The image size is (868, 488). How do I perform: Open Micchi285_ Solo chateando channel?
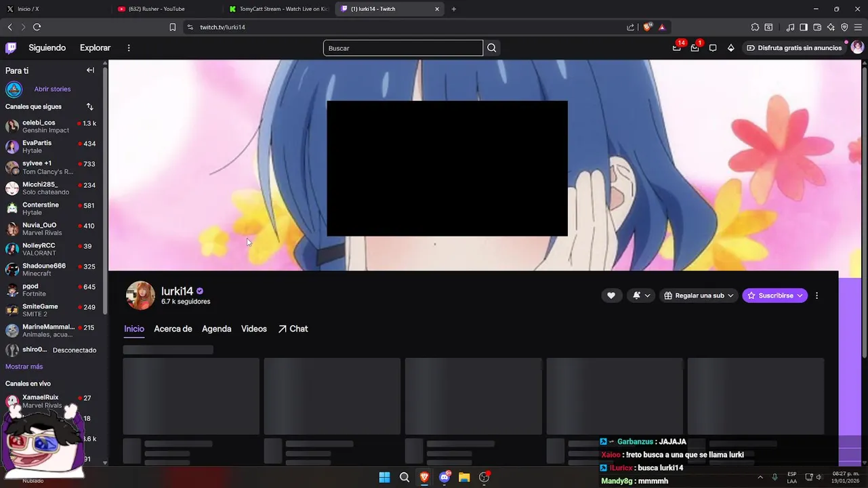click(x=51, y=188)
